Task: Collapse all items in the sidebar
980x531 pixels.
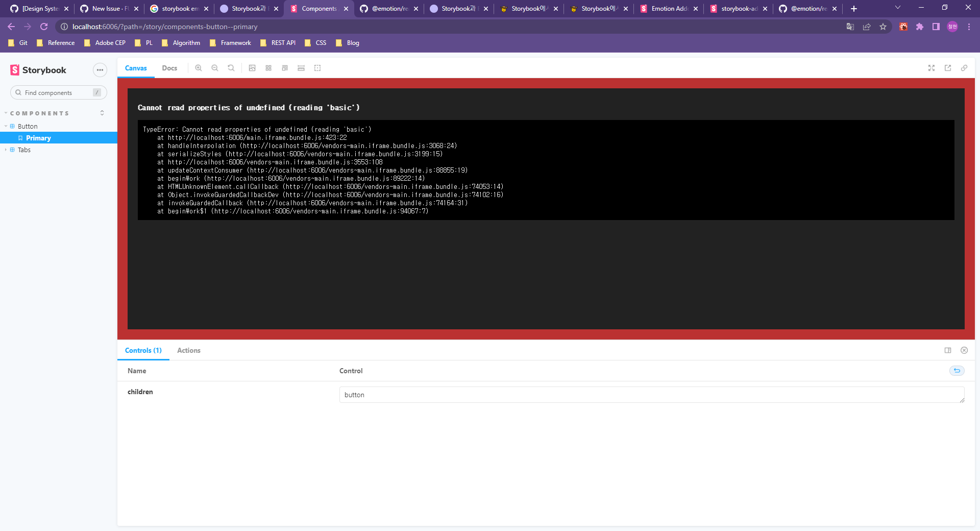Action: point(102,113)
